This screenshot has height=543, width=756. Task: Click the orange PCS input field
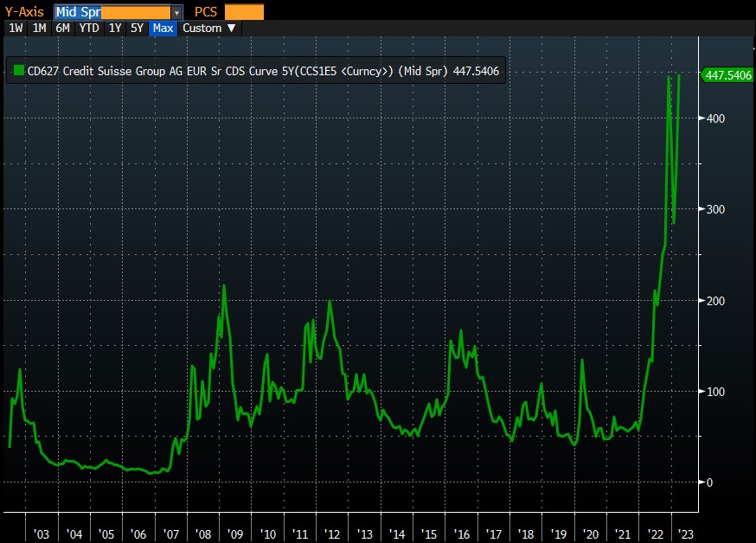click(x=244, y=12)
